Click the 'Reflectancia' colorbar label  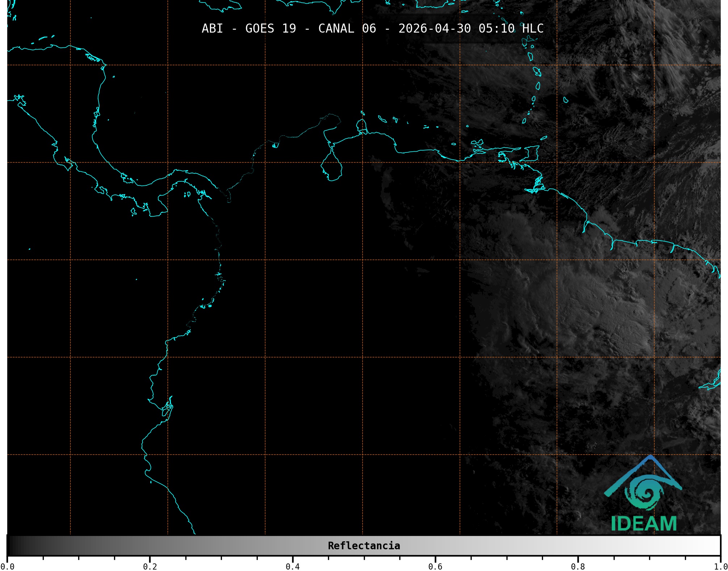click(364, 546)
